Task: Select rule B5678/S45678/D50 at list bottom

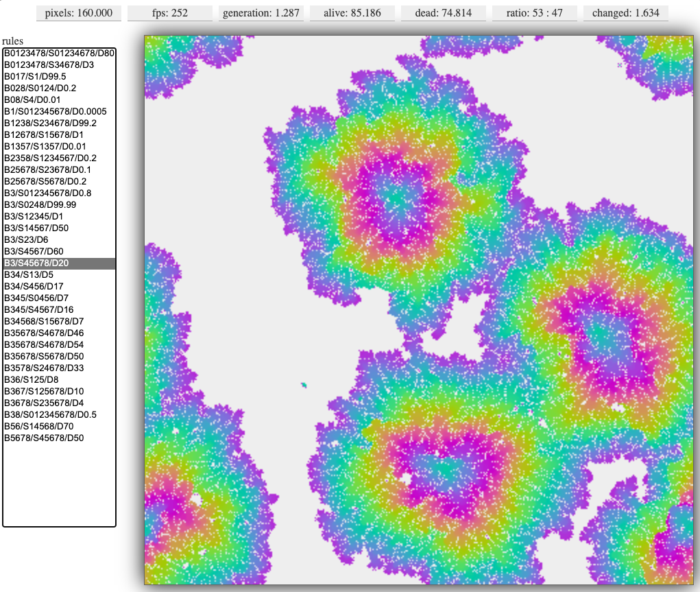Action: [x=59, y=438]
